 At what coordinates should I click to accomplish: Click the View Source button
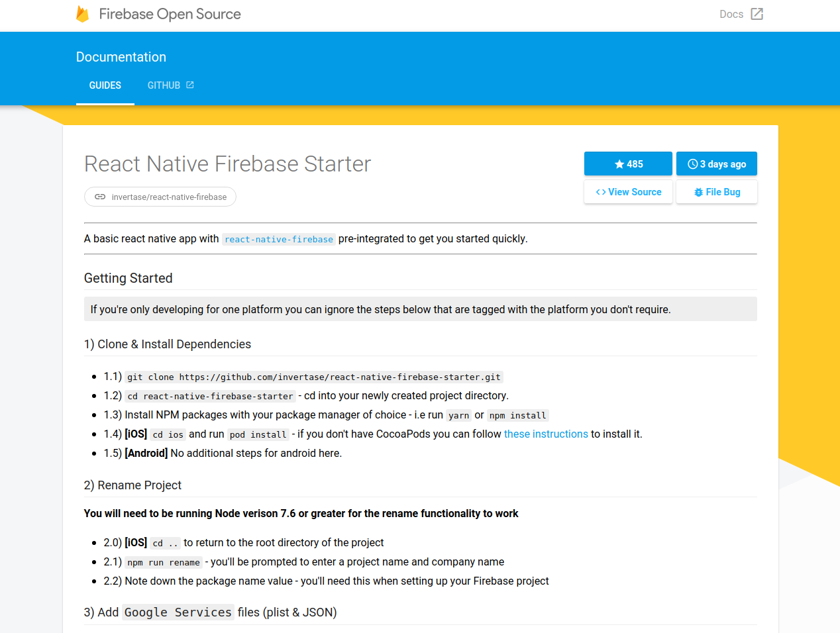coord(628,191)
